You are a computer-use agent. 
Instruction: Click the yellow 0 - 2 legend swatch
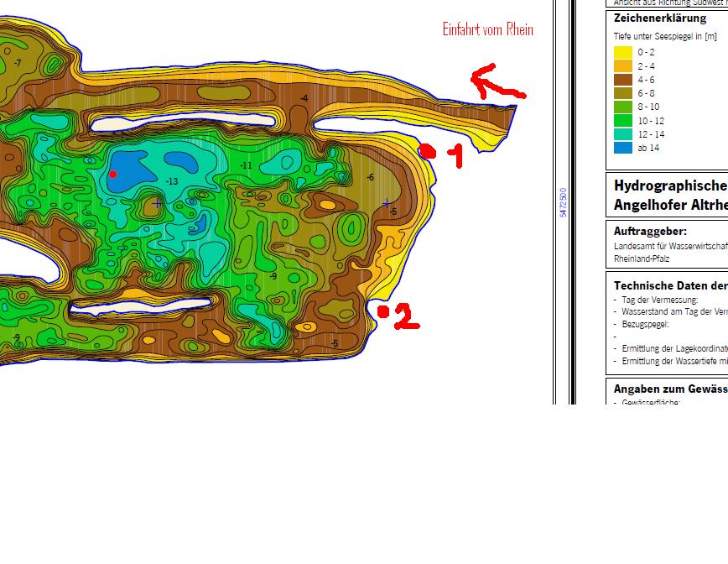[622, 52]
